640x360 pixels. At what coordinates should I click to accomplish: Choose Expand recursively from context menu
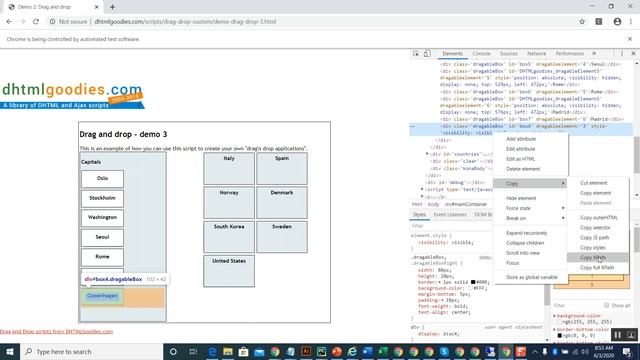coord(527,233)
